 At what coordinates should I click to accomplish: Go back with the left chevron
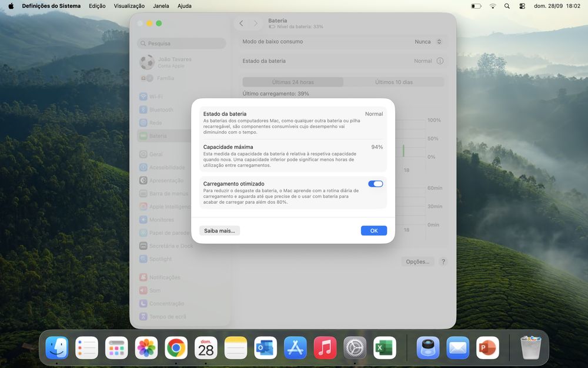(x=241, y=24)
